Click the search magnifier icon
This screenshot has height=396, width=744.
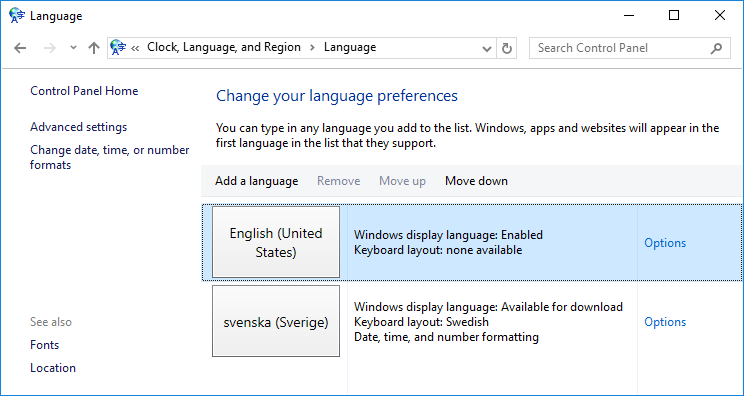click(716, 48)
